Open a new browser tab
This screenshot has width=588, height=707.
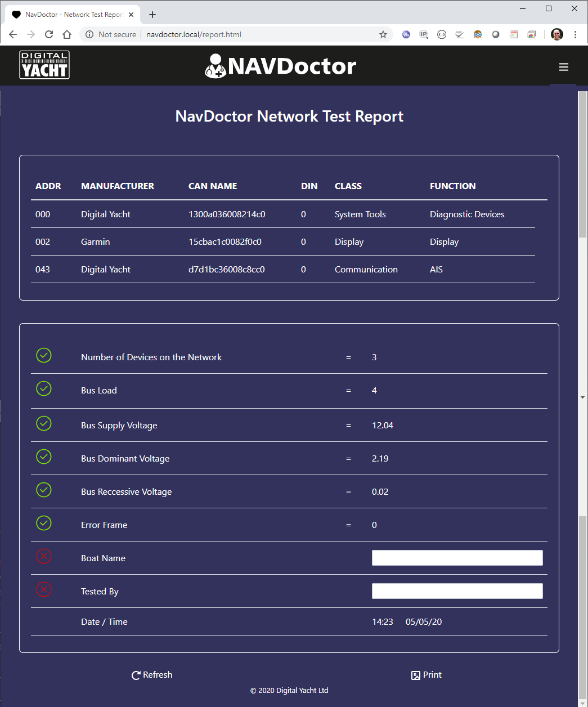(x=152, y=14)
